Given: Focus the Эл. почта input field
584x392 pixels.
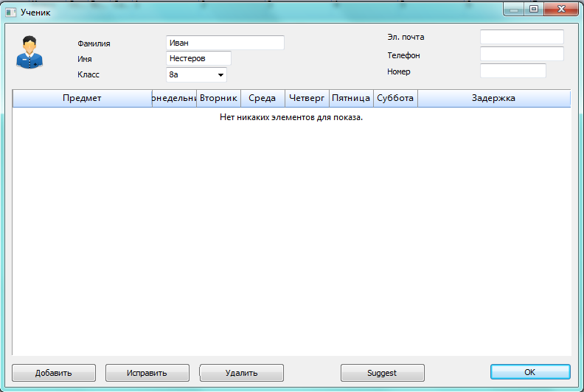Looking at the screenshot, I should tap(521, 37).
